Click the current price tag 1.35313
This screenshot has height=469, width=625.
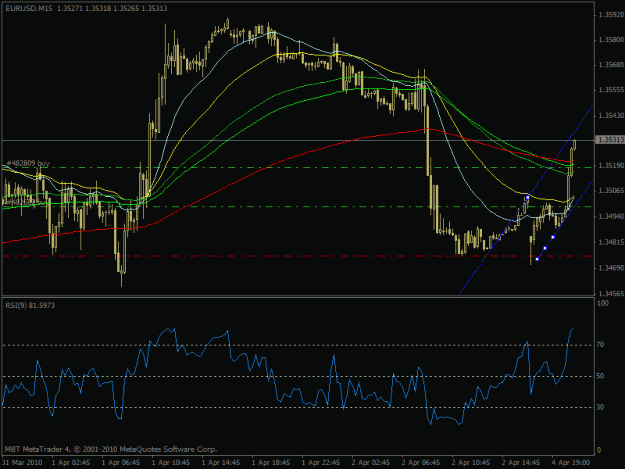(x=610, y=140)
